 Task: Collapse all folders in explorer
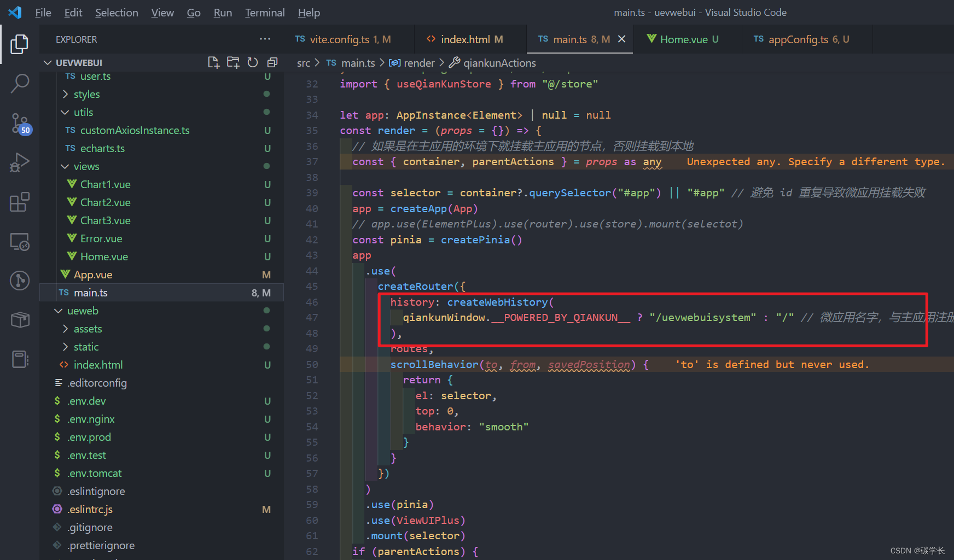click(272, 62)
